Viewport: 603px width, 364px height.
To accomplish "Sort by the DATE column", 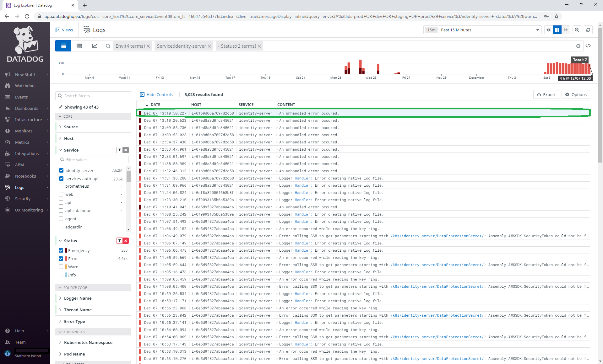I will pyautogui.click(x=153, y=105).
